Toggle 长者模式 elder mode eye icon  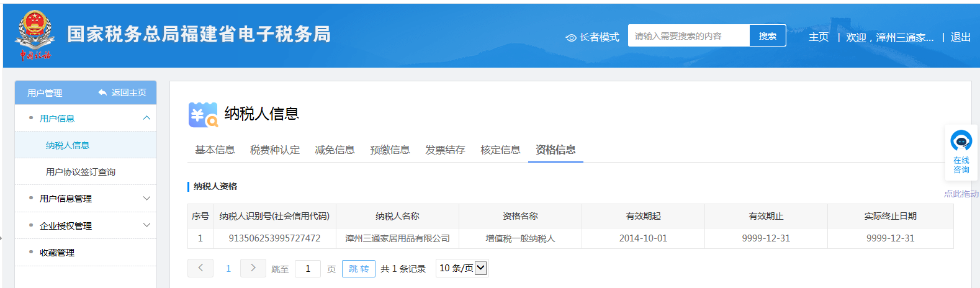(571, 38)
